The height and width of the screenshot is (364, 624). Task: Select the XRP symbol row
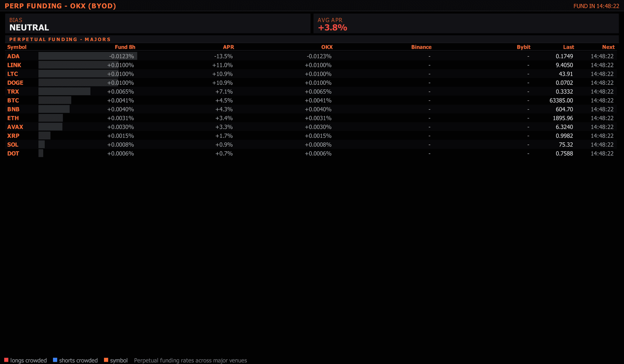tap(311, 136)
